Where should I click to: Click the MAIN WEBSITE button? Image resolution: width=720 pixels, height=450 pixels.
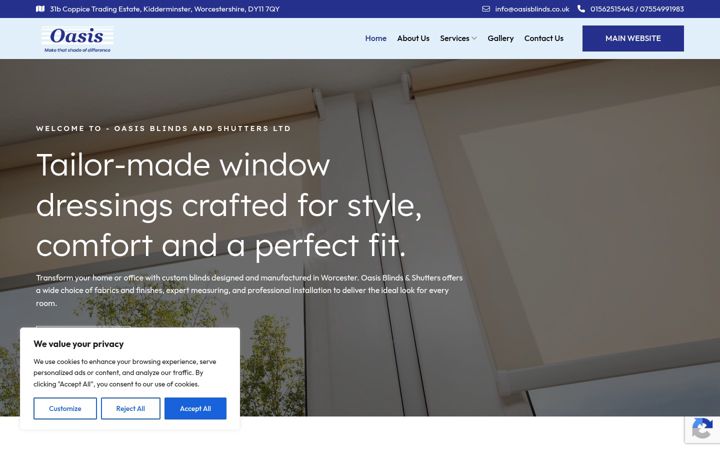tap(633, 39)
